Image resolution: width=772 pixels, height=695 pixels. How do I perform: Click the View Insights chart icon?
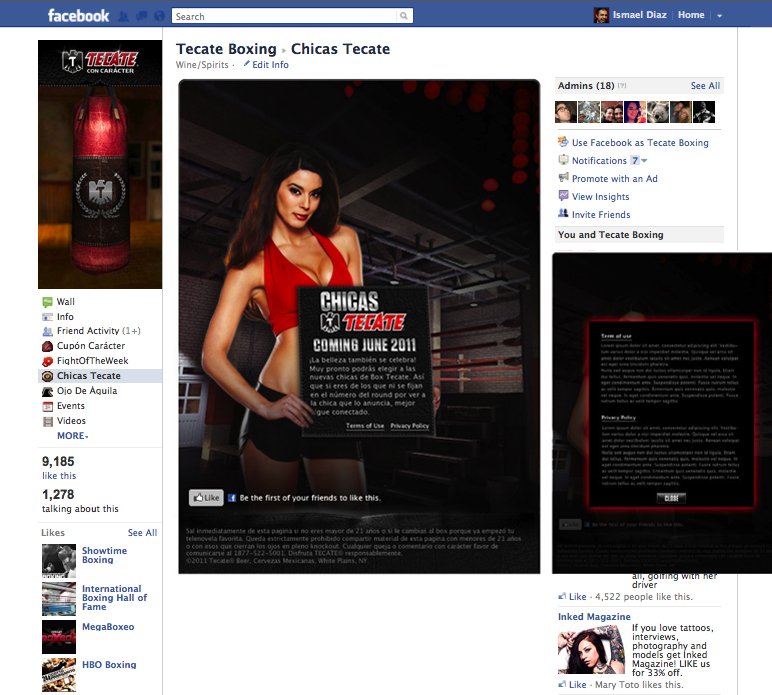coord(563,196)
